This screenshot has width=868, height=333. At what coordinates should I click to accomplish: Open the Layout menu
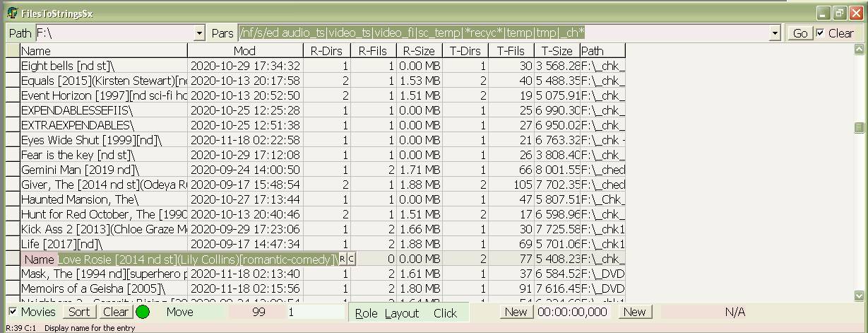point(402,313)
